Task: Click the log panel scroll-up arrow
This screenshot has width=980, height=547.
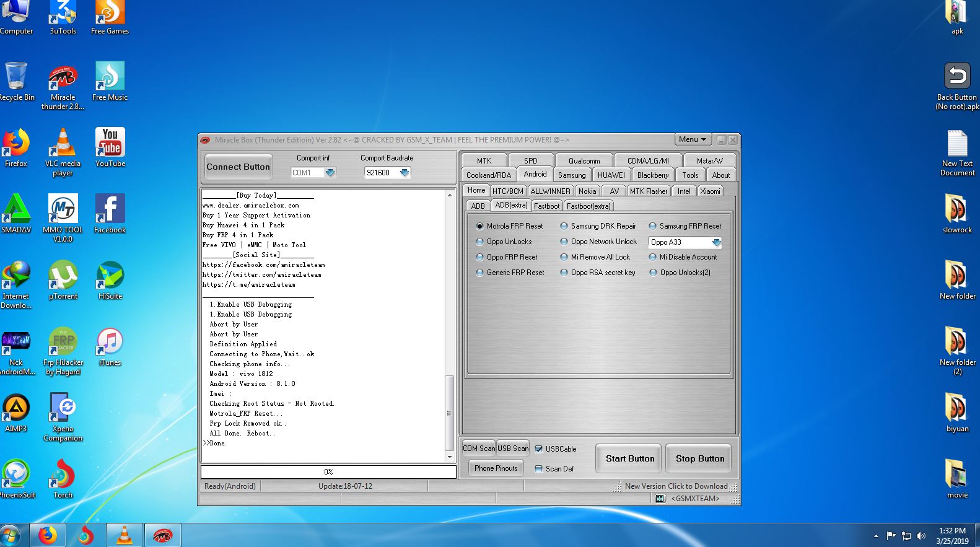Action: [450, 195]
